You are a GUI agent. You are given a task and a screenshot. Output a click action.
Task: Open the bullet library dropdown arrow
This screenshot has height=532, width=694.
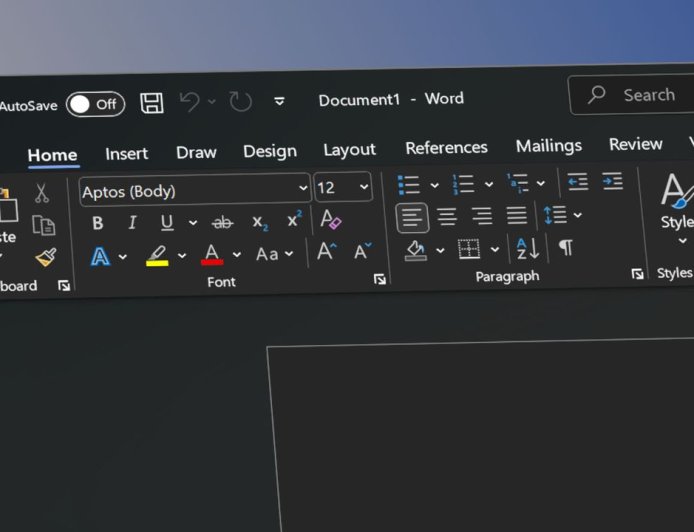435,185
